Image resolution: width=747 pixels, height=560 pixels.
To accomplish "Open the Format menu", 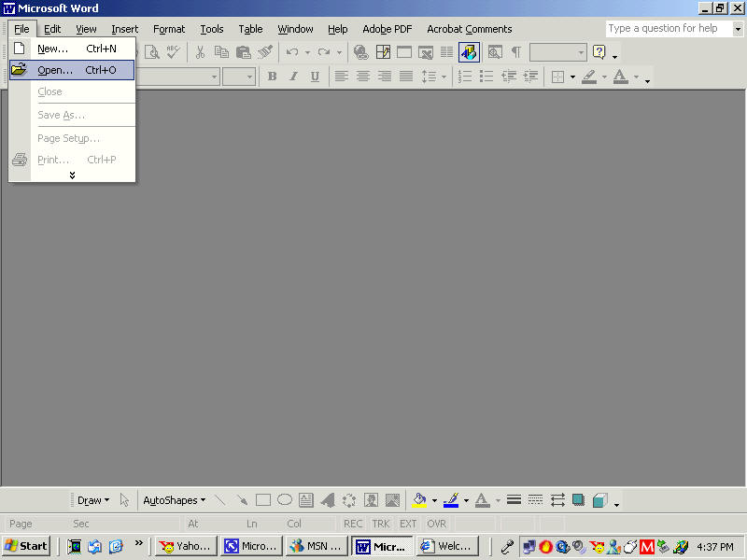I will click(169, 29).
